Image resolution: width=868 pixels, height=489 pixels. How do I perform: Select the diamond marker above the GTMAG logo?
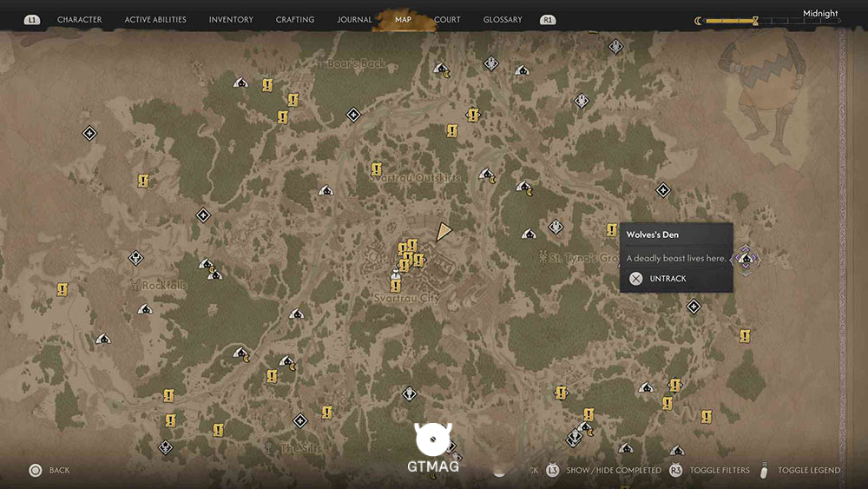[409, 393]
